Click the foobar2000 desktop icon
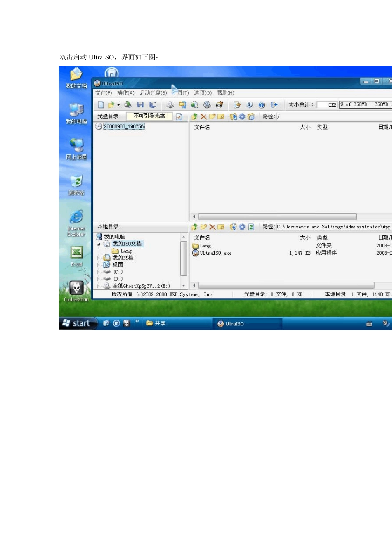The width and height of the screenshot is (392, 555). 76,291
